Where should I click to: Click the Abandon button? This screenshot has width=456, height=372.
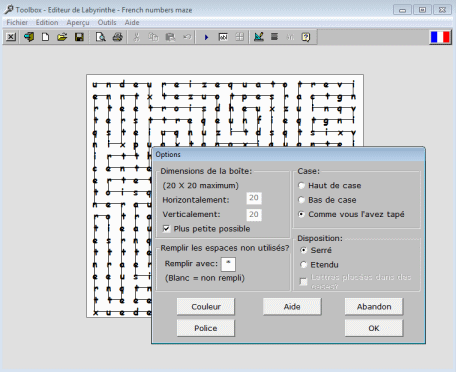(374, 306)
